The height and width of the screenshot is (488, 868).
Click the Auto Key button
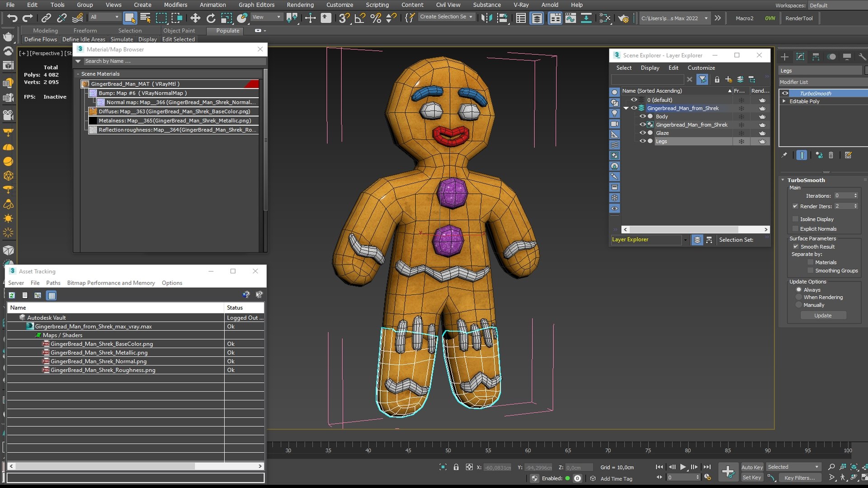coord(752,467)
